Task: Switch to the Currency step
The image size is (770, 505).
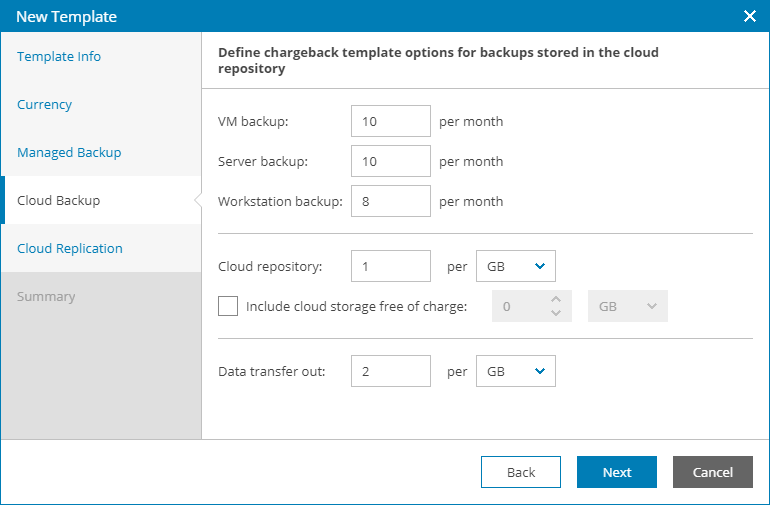Action: 45,105
